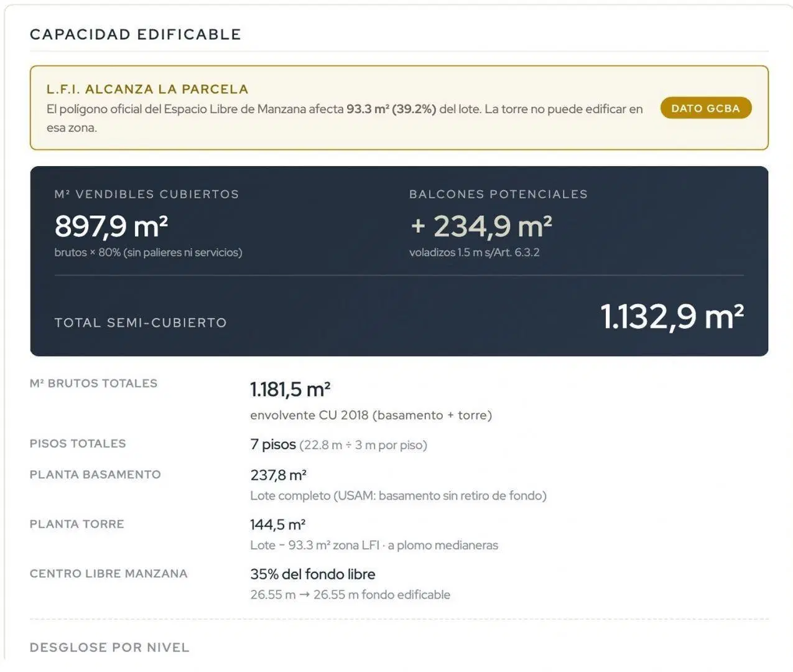The image size is (793, 672).
Task: Click the voladizos 1.5 m s/Art. 6.3.2 note
Action: coord(475,253)
